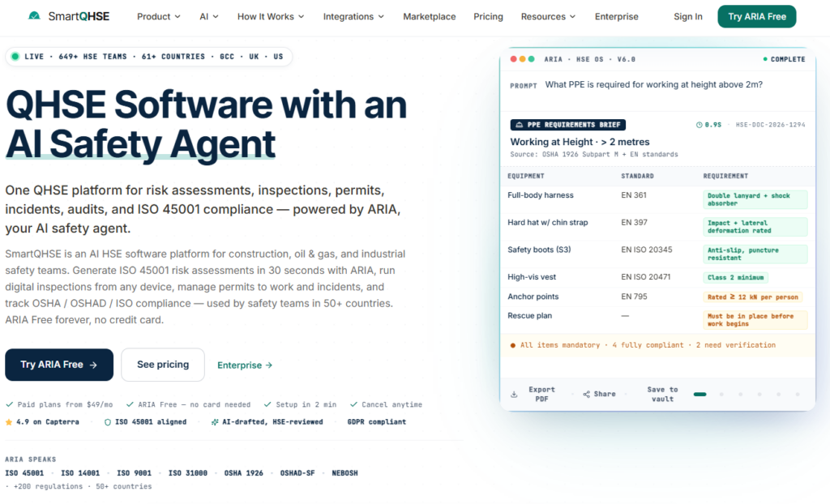Expand the AI dropdown menu
Screen dimensions: 830x504
tap(208, 16)
